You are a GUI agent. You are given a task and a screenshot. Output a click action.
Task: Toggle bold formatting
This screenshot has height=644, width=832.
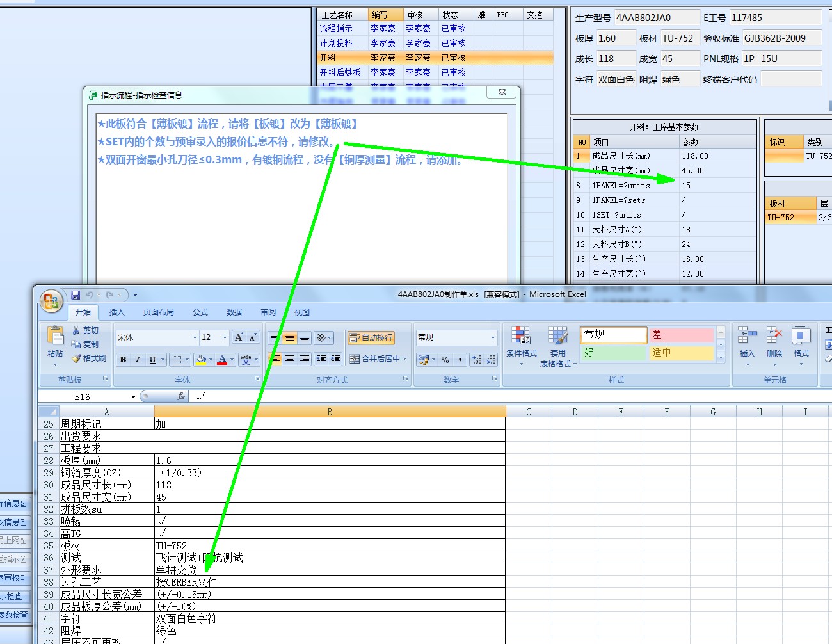pyautogui.click(x=123, y=360)
